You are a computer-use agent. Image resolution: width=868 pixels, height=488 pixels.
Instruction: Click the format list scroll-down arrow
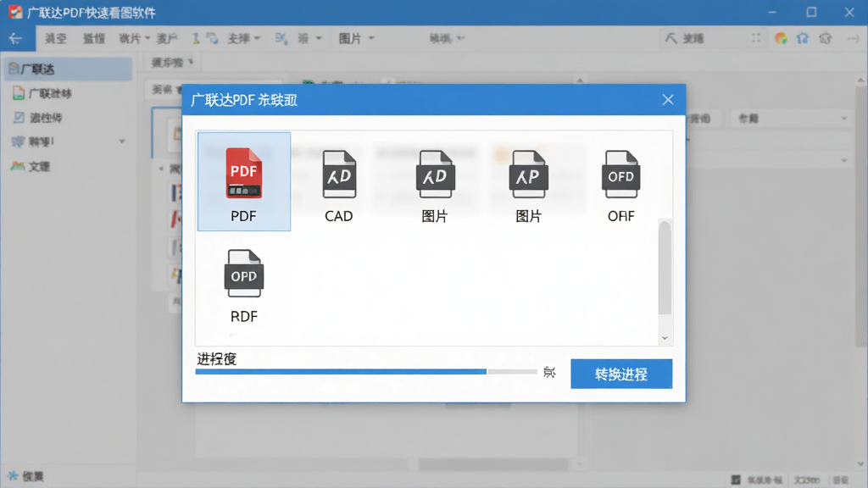coord(665,337)
